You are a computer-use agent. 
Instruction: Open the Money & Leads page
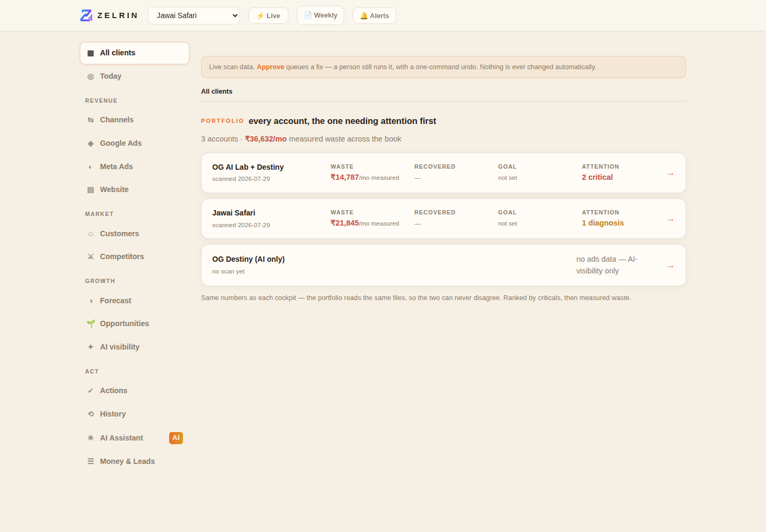(x=135, y=461)
